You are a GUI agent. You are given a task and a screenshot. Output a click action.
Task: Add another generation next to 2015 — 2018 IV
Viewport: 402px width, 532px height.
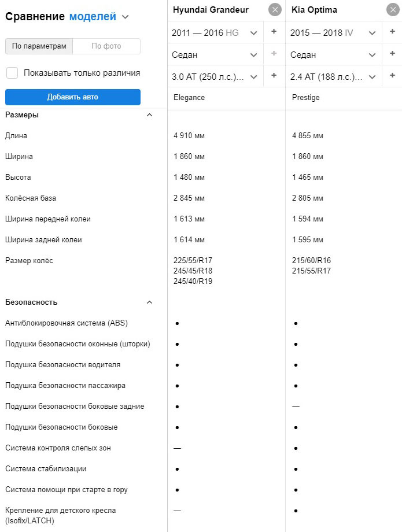pos(392,32)
